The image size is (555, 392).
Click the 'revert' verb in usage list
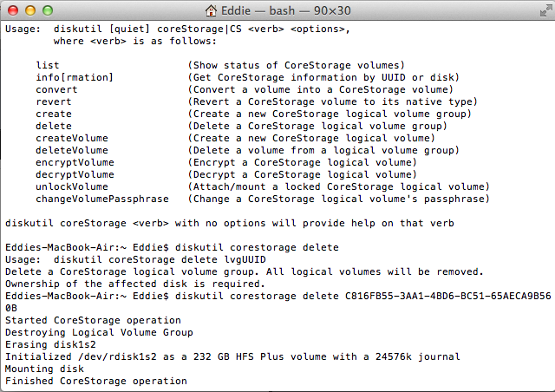pyautogui.click(x=54, y=101)
